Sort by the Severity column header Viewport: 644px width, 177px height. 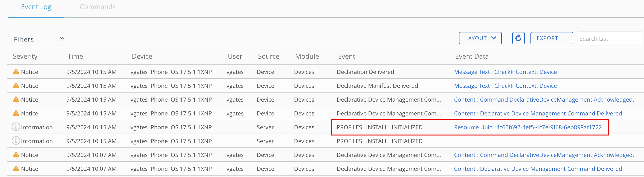[x=25, y=57]
